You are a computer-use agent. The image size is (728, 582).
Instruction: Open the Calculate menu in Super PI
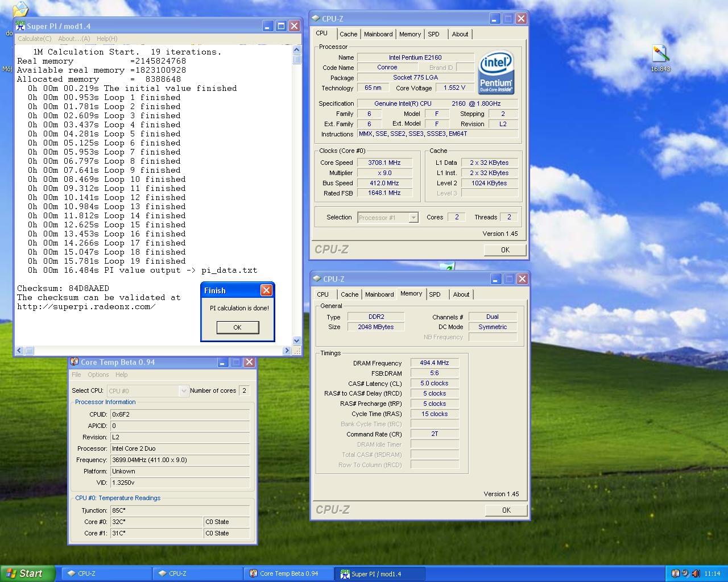(34, 39)
